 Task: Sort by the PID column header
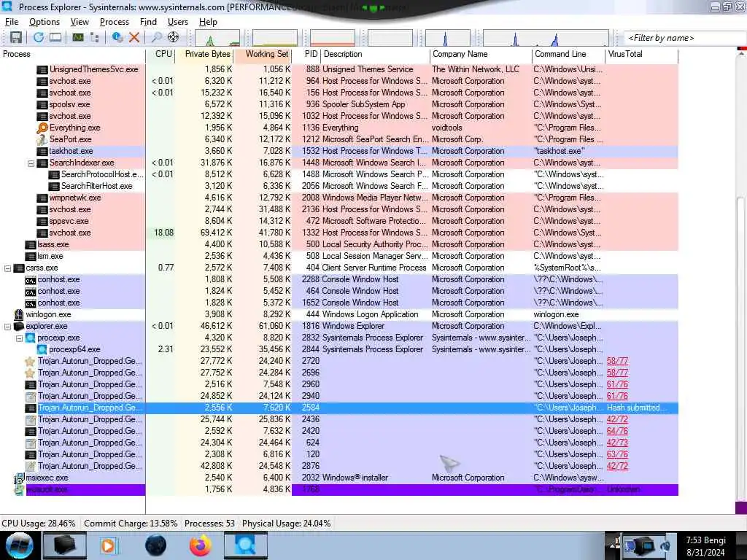(x=307, y=54)
